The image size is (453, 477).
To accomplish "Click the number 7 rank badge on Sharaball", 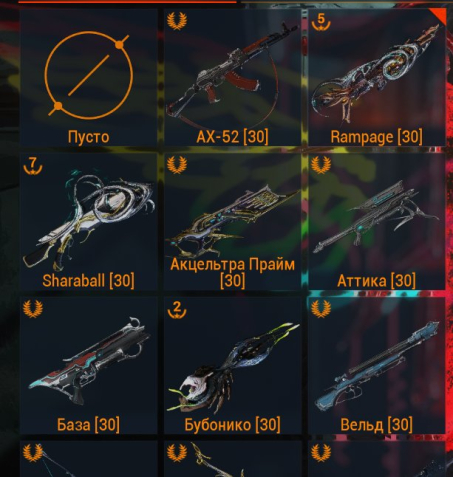I will 33,166.
